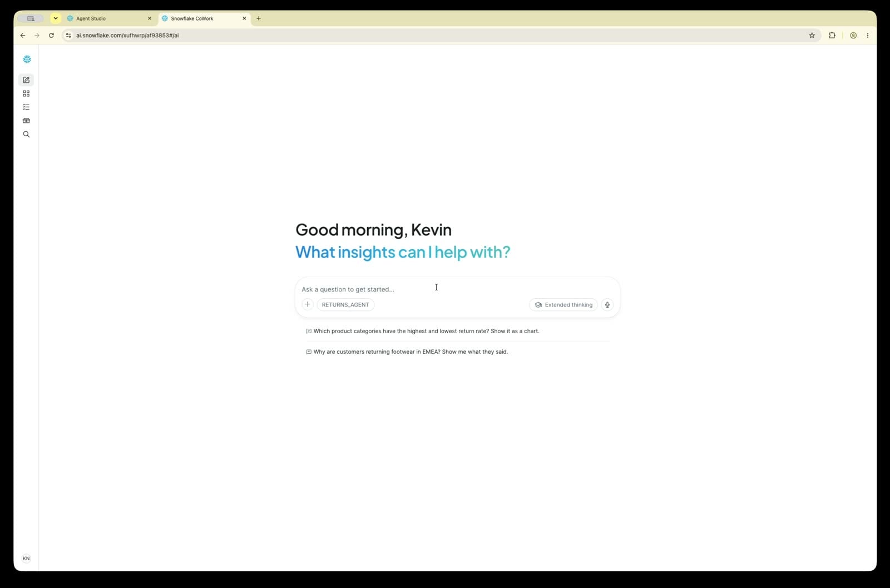Screen dimensions: 890x588
Task: Close the Snowflake CoWork tab
Action: [x=244, y=18]
